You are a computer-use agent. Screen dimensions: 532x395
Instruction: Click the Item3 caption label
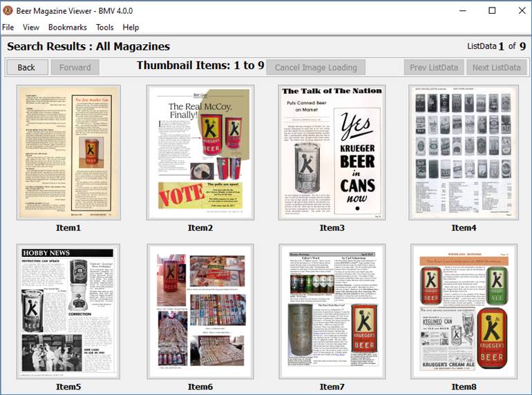(x=332, y=228)
